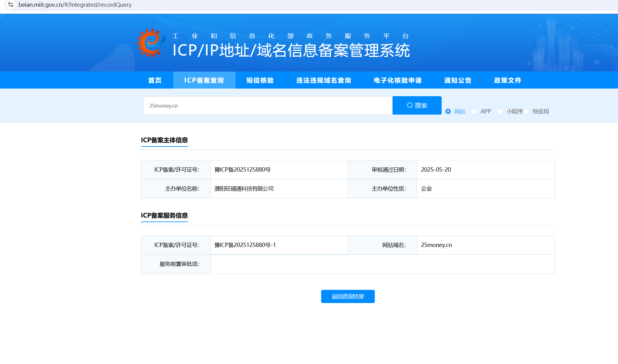This screenshot has height=364, width=618.
Task: Open the ICP备案查询 tab
Action: (x=204, y=80)
